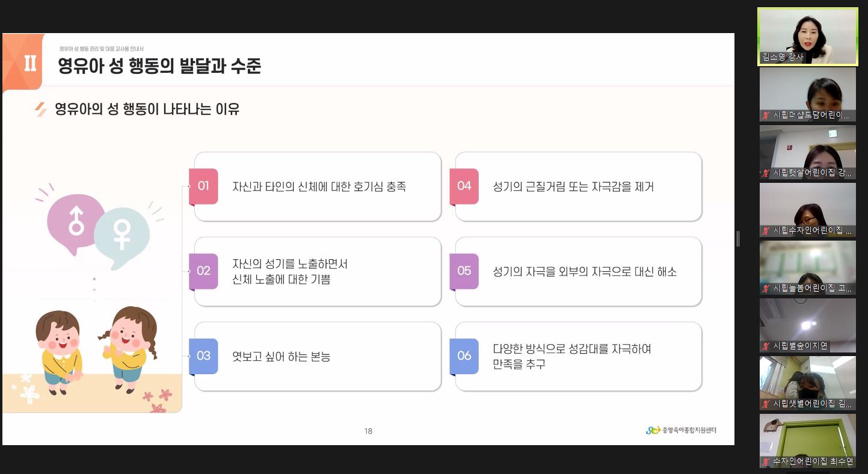This screenshot has width=868, height=474.
Task: Click muted mic icon on 시립수자인어린이집 tile
Action: tap(766, 231)
